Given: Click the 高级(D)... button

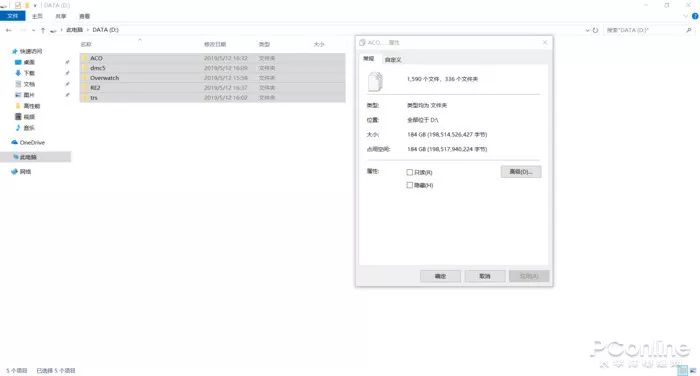Looking at the screenshot, I should [521, 171].
